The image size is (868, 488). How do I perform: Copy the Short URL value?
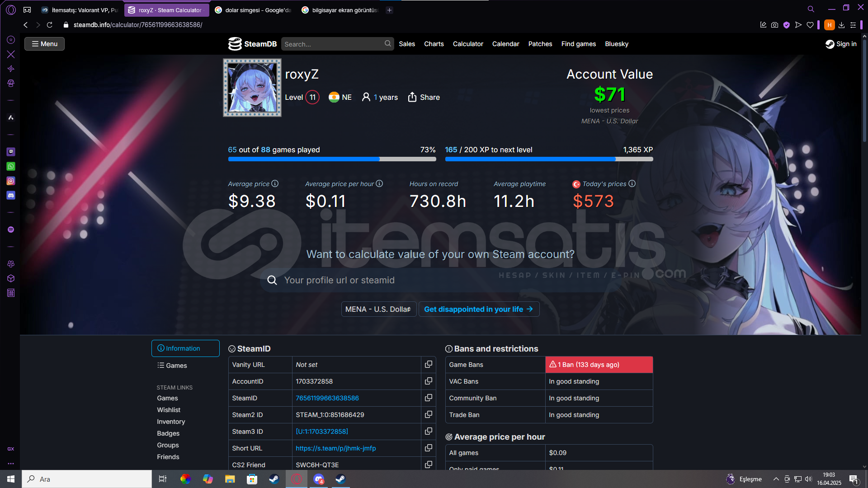(429, 448)
